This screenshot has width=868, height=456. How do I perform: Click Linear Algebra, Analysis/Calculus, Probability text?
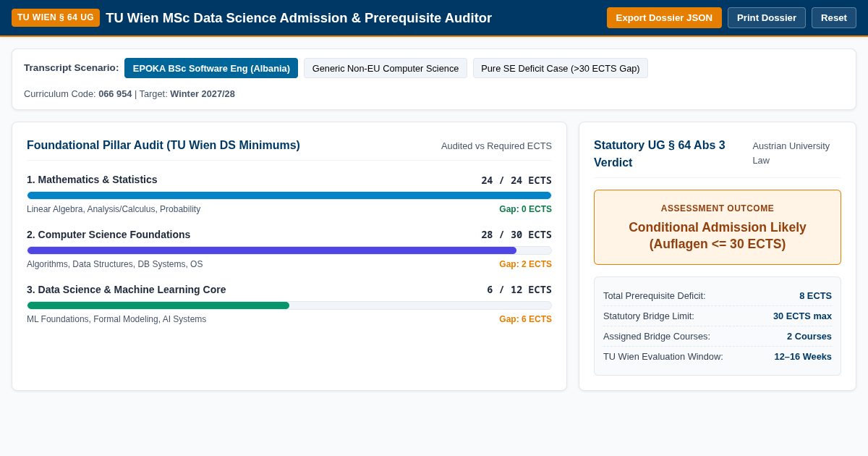[x=114, y=209]
